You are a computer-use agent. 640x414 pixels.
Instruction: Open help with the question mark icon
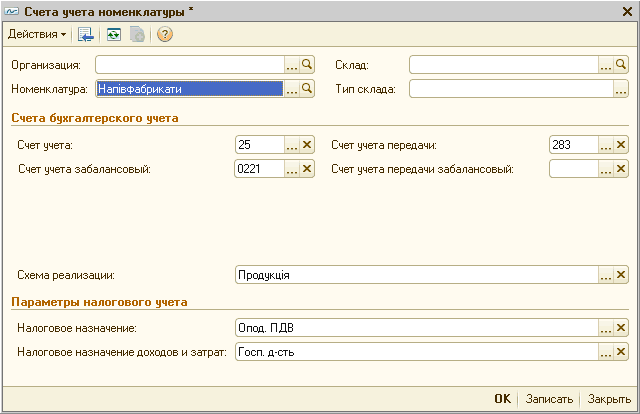point(165,34)
